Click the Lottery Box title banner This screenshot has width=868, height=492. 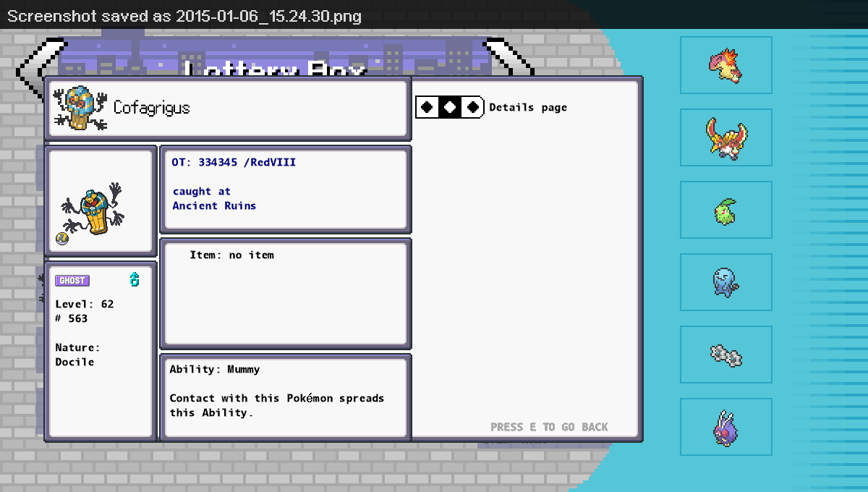click(x=275, y=64)
